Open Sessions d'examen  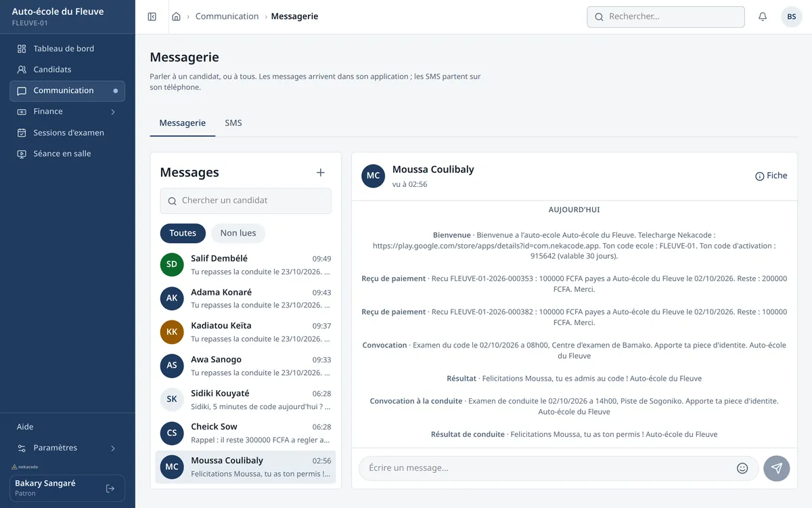[x=68, y=133]
